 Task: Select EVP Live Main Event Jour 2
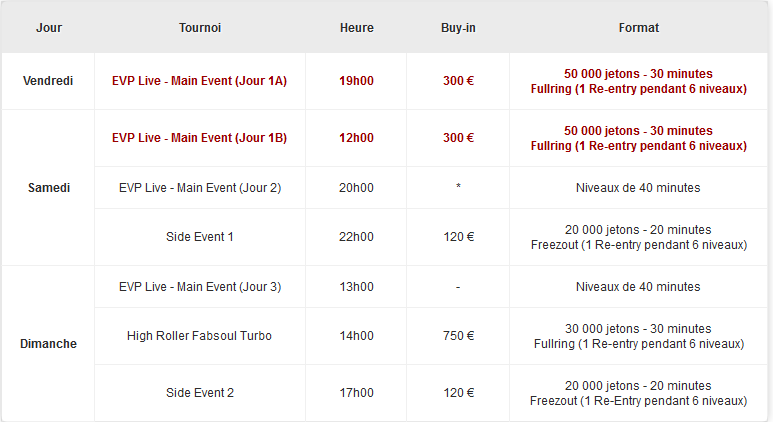200,188
